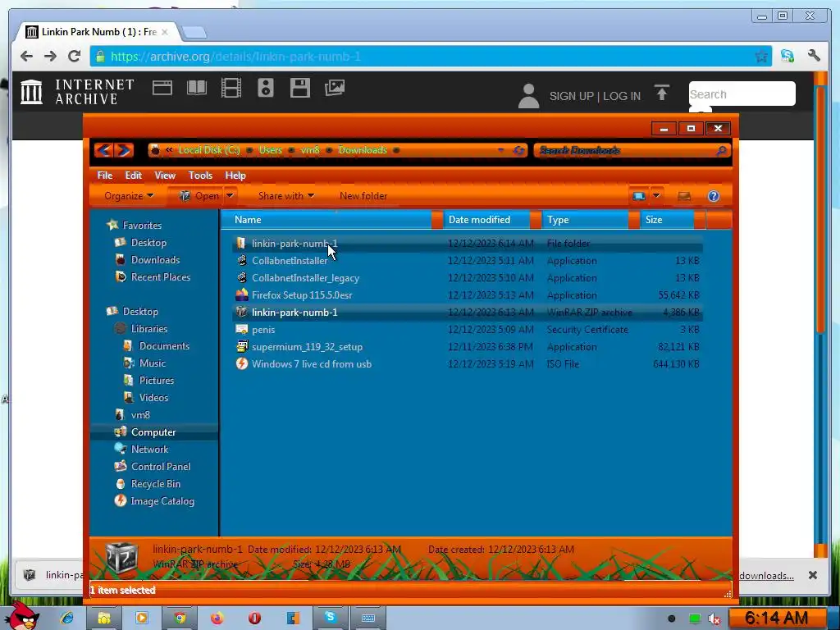Click the New folder button
The width and height of the screenshot is (840, 630).
click(x=363, y=196)
